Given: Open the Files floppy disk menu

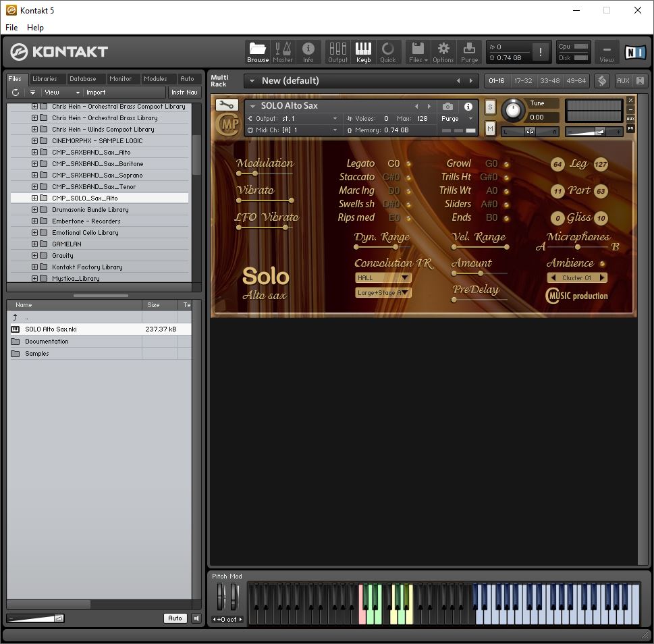Looking at the screenshot, I should tap(418, 52).
